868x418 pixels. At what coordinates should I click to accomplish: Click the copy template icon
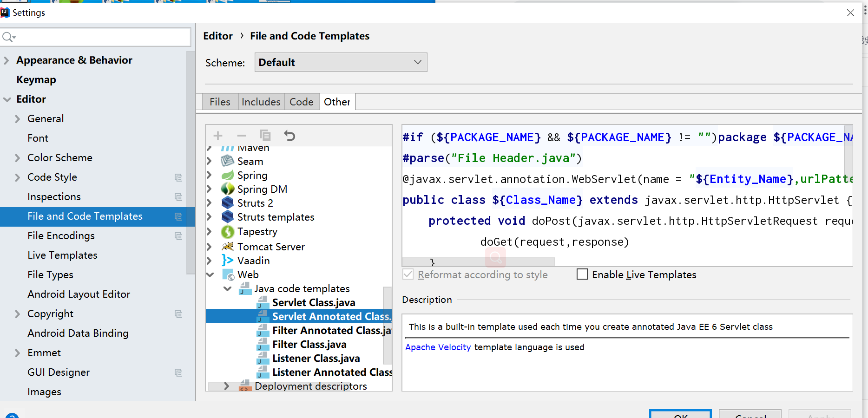[265, 135]
